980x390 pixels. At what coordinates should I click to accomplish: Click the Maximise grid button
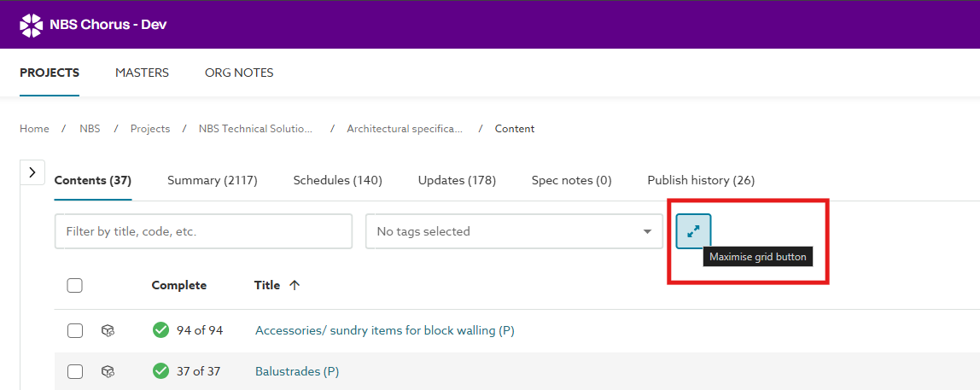pos(693,231)
